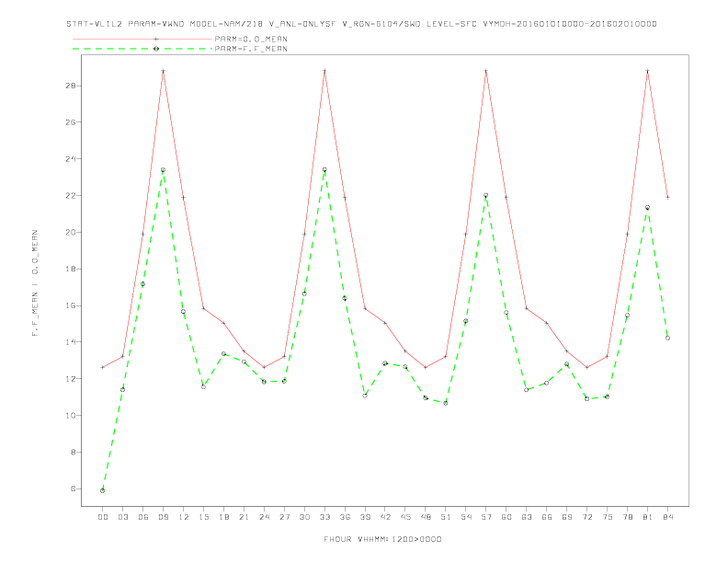
Task: Click the PARM=F.F_MEAN legend label
Action: pos(251,49)
